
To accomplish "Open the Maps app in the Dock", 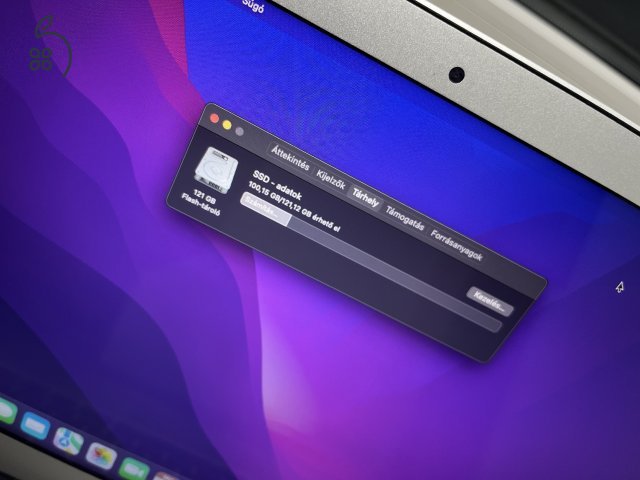I will [x=68, y=441].
